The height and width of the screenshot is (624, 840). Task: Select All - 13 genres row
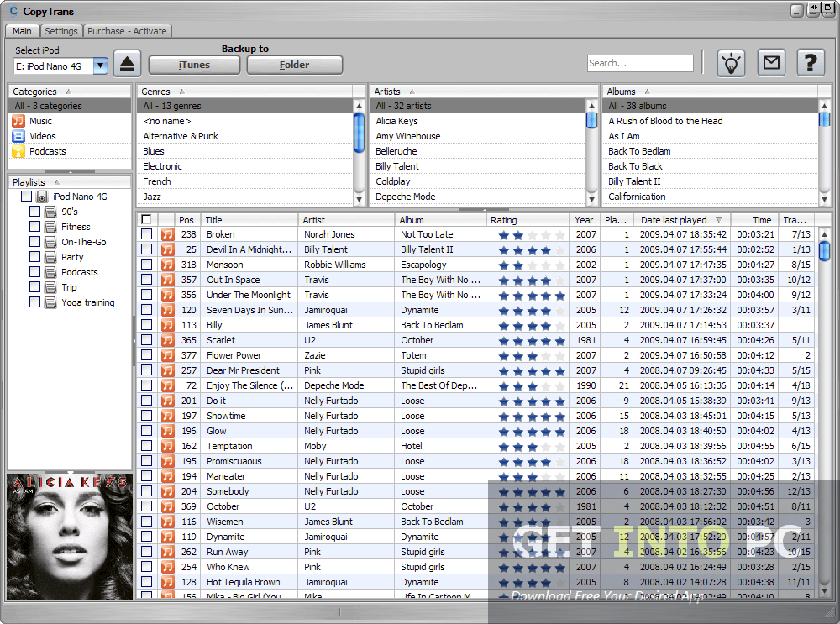[x=245, y=106]
